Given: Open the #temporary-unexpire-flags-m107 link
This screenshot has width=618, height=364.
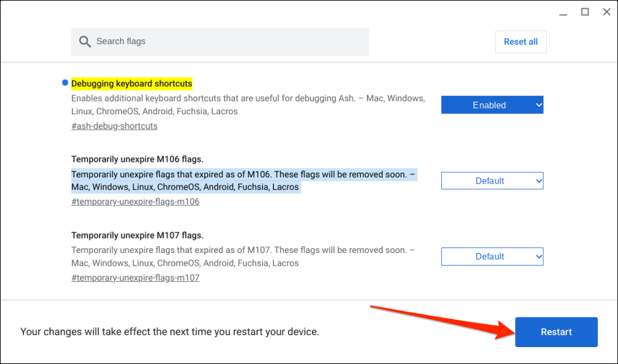Looking at the screenshot, I should 135,278.
